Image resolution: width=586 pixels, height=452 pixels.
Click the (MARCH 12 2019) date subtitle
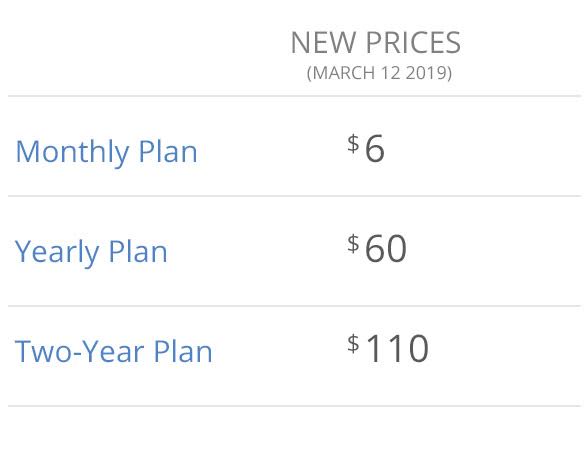(x=379, y=73)
